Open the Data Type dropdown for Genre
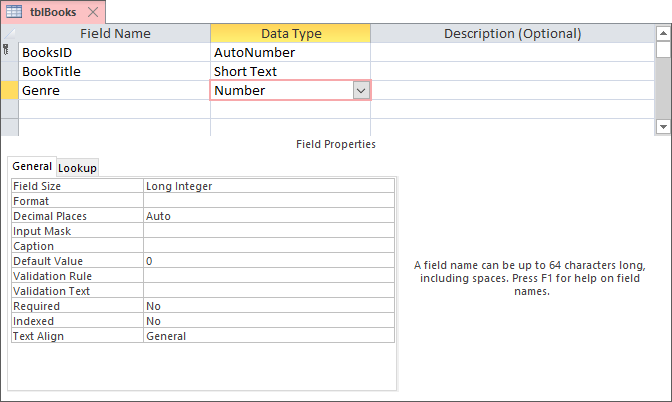This screenshot has width=672, height=402. (361, 90)
